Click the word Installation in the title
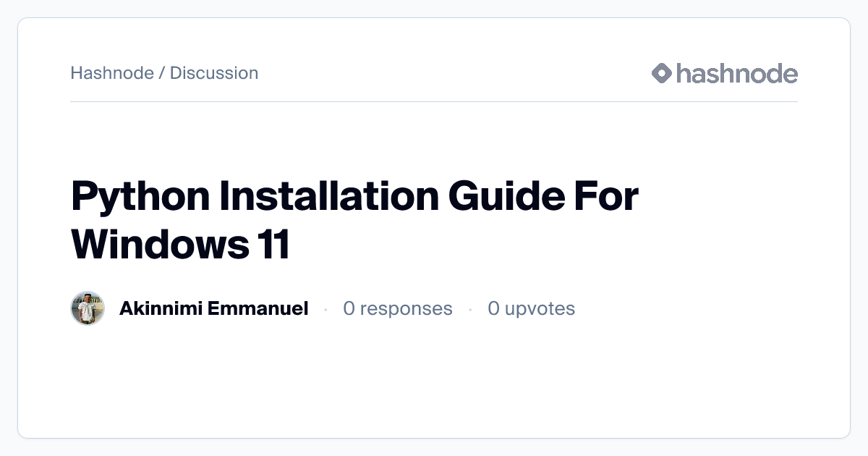Screen dimensions: 868x456 [x=324, y=197]
